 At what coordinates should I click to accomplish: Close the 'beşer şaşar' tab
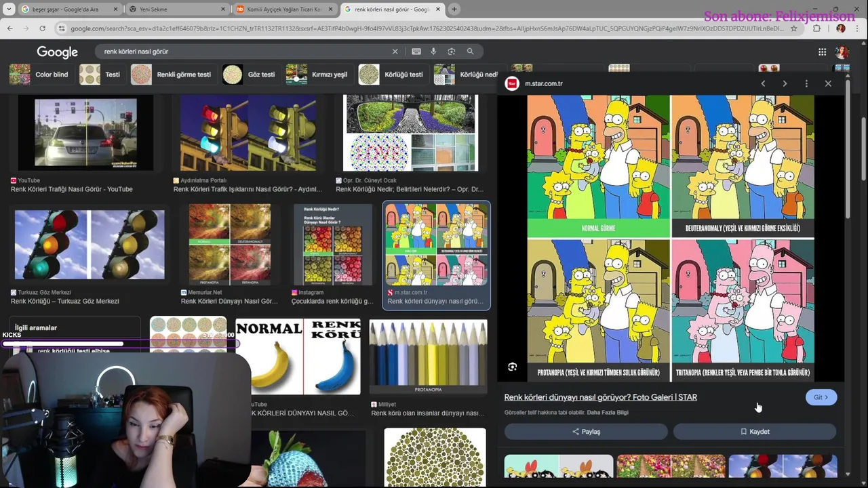pos(115,9)
